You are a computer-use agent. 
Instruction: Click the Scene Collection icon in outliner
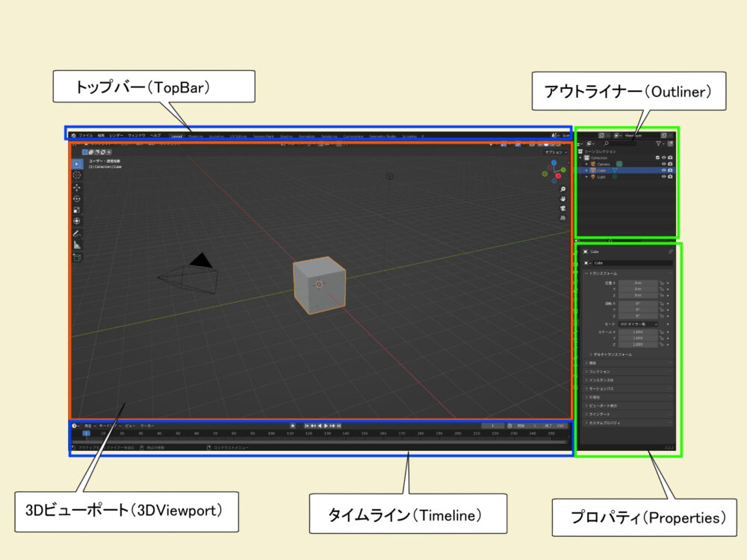pos(580,152)
